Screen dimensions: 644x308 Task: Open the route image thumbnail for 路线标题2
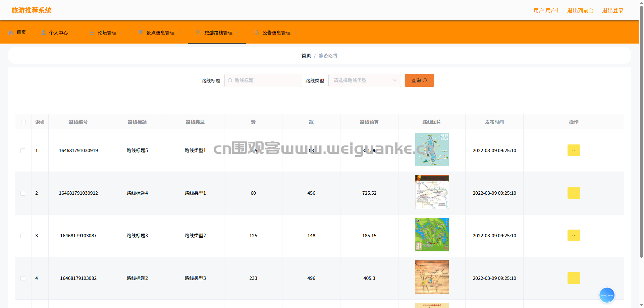coord(432,277)
